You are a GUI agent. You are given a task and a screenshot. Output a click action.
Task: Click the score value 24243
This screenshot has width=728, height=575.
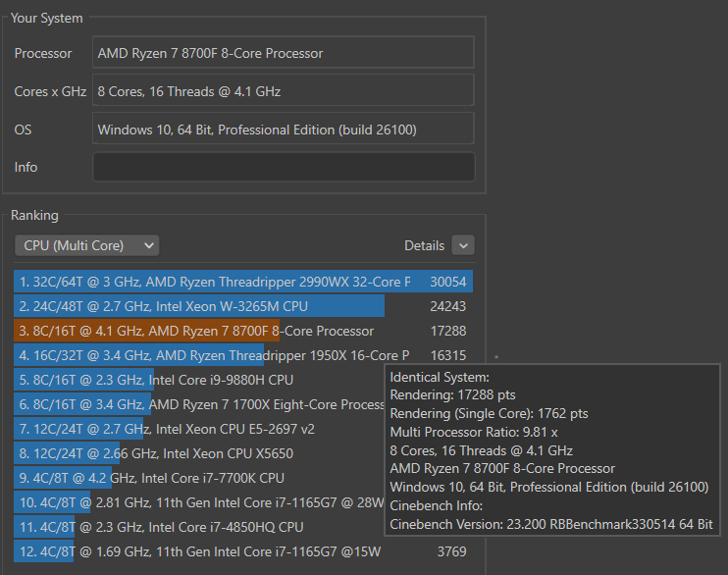coord(448,306)
